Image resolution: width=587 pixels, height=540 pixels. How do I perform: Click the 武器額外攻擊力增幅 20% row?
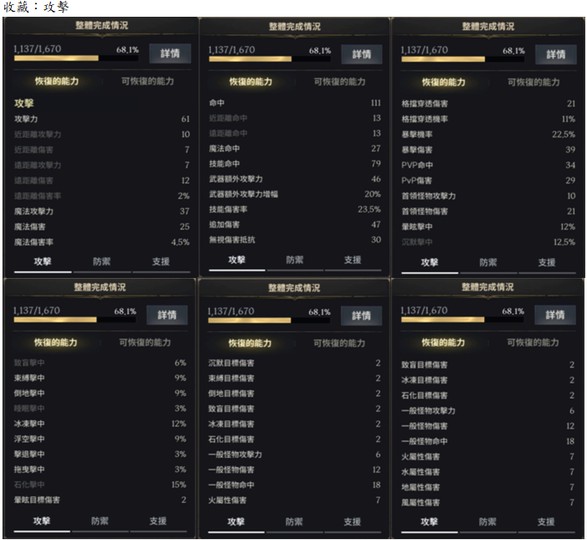tap(295, 194)
